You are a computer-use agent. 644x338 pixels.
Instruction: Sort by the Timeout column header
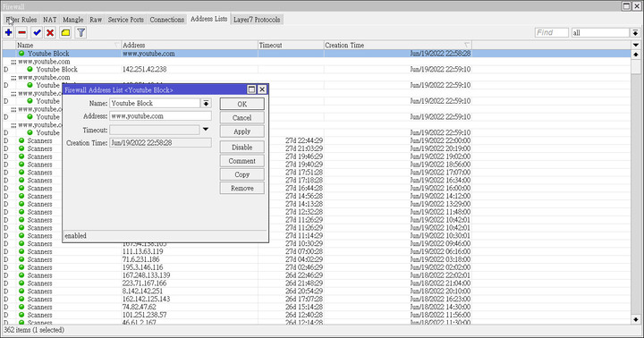pos(291,45)
